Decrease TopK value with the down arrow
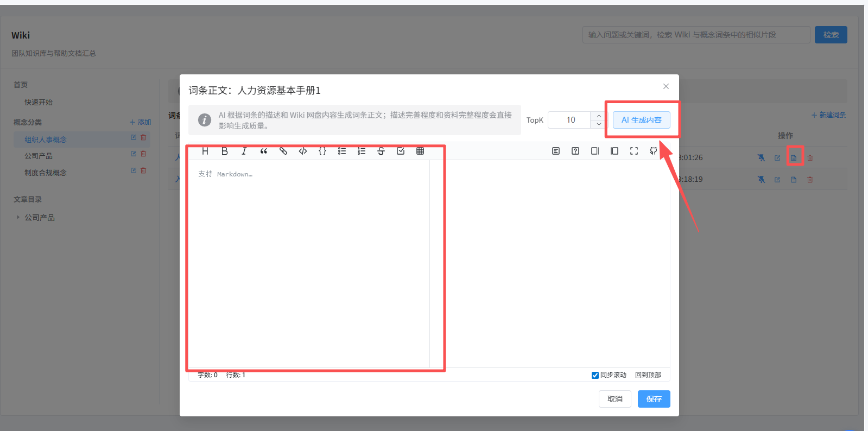 [599, 124]
